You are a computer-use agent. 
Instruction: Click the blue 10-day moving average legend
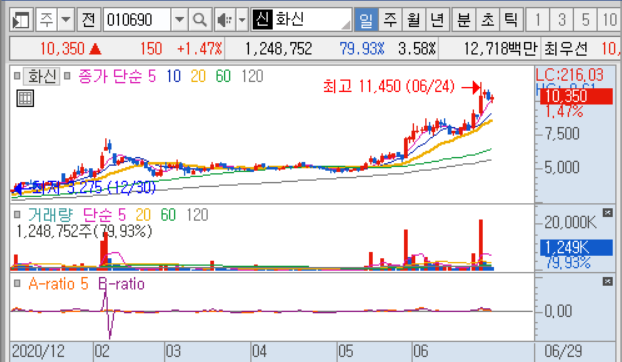pyautogui.click(x=173, y=76)
